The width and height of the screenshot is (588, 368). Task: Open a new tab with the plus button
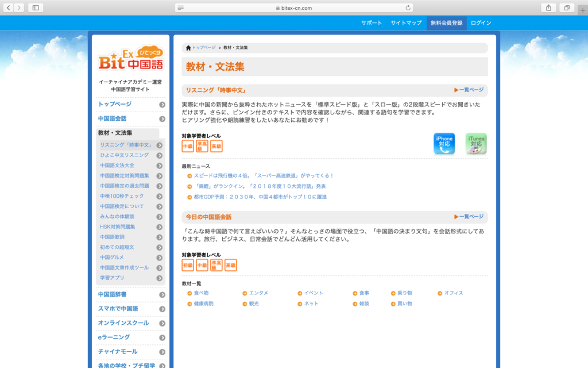[x=582, y=10]
